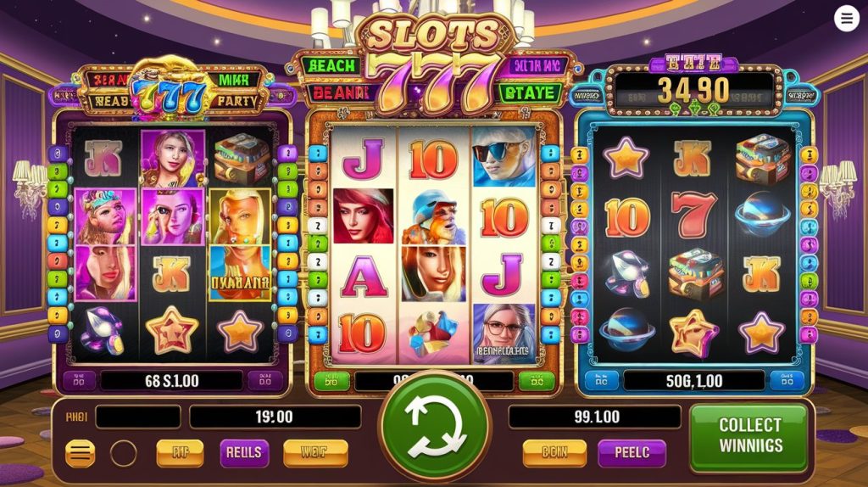Click the green spin arrows button
Viewport: 868px width, 487px height.
435,427
